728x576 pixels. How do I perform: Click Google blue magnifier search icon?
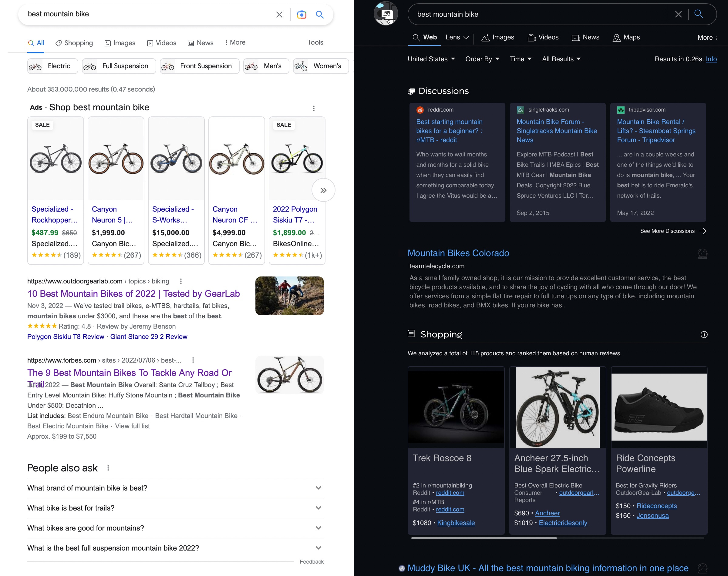(x=319, y=15)
